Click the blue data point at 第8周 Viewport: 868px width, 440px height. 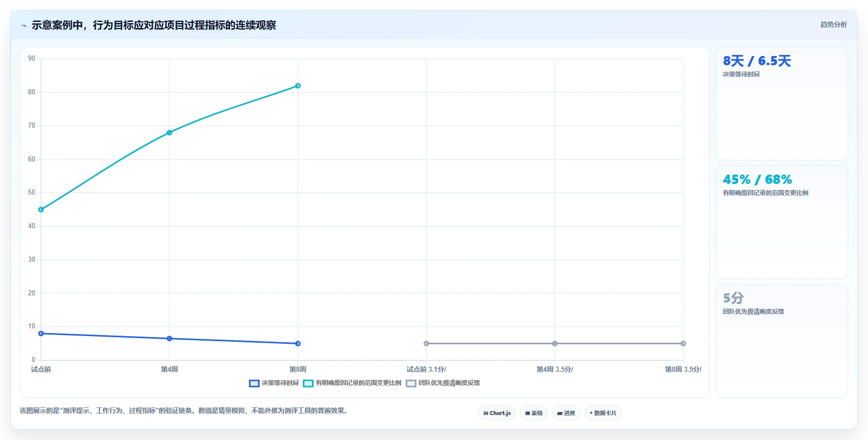tap(298, 344)
